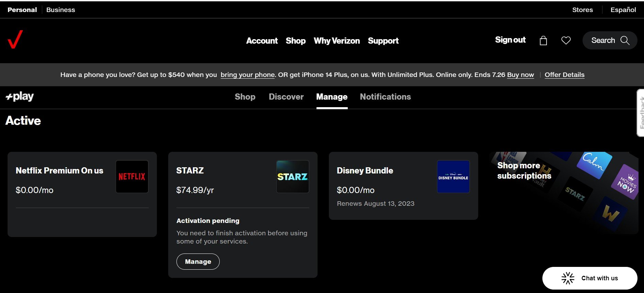Open the Shop menu in main navigation
The width and height of the screenshot is (644, 293).
296,41
